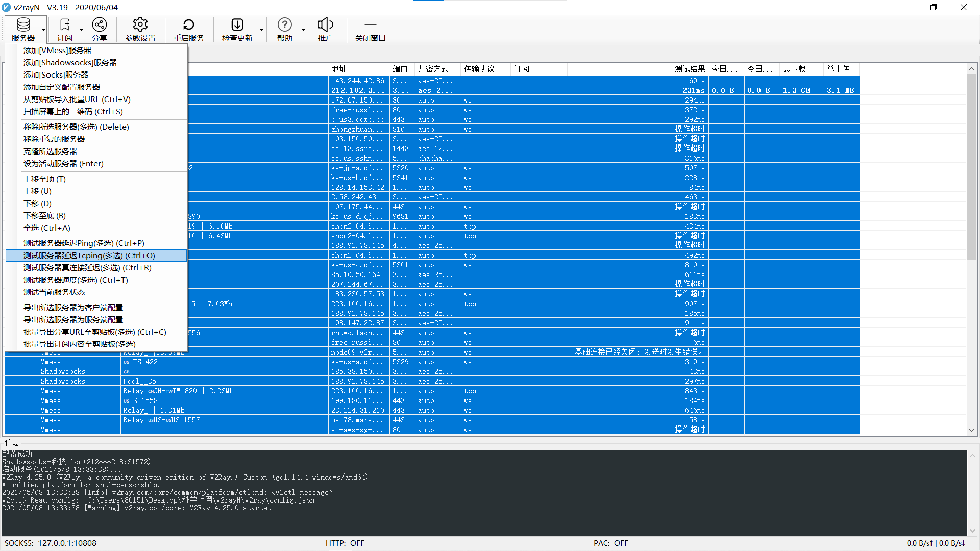Select the row named Pool__35
This screenshot has height=551, width=980.
[x=432, y=381]
